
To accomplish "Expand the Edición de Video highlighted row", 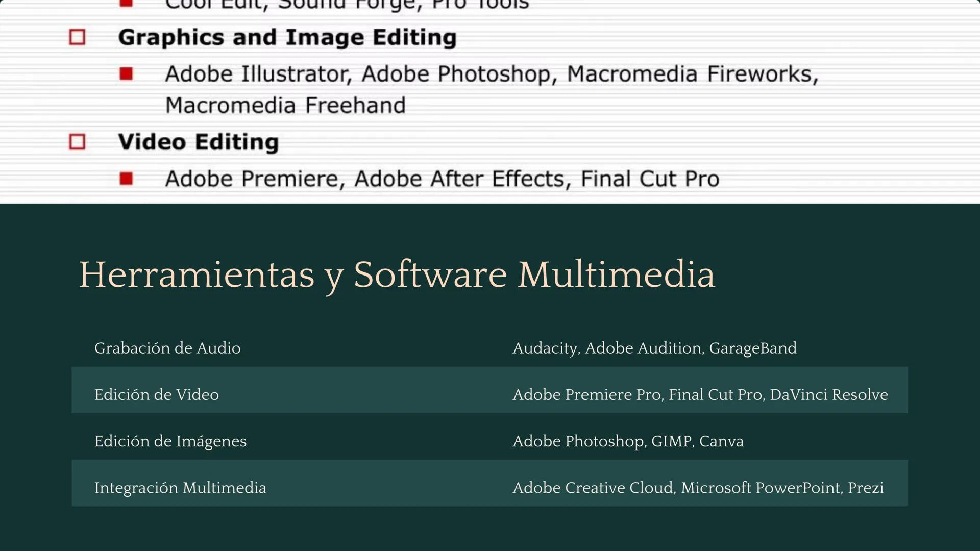I will [x=157, y=395].
